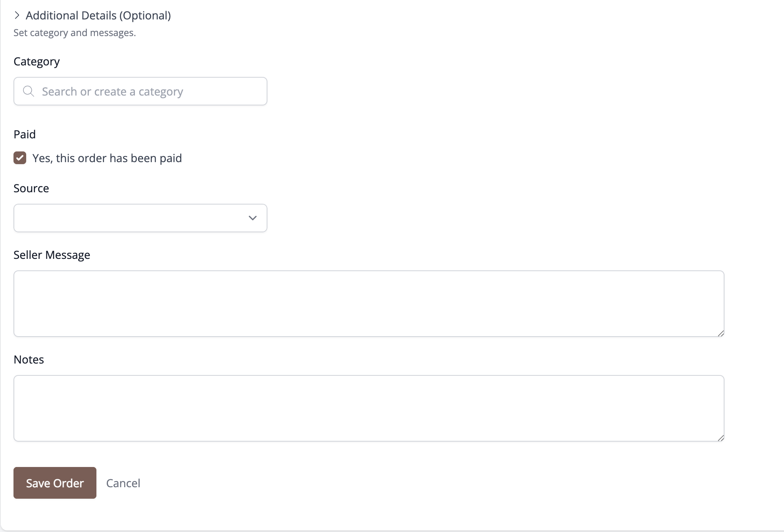Screen dimensions: 784x532
Task: Click the Paid section label
Action: (x=25, y=134)
